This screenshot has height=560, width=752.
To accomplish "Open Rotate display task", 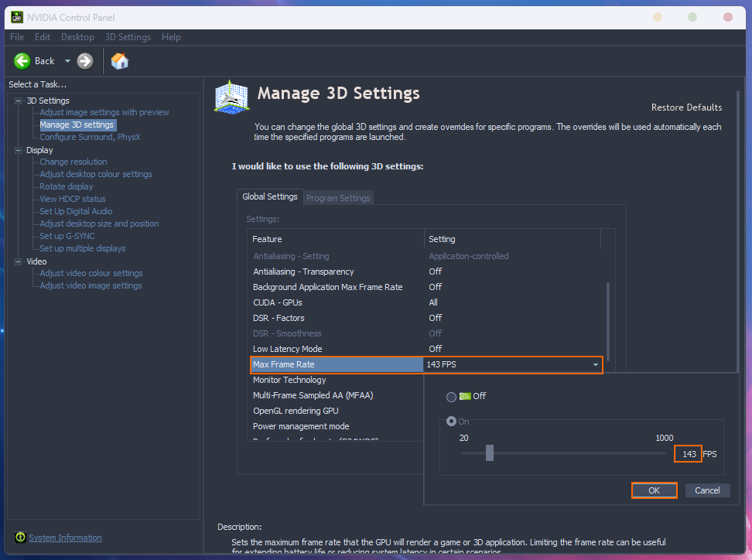I will pos(67,186).
